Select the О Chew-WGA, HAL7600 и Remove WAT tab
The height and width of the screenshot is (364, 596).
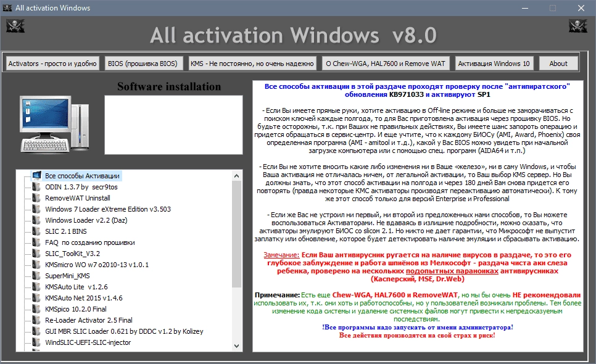(386, 64)
